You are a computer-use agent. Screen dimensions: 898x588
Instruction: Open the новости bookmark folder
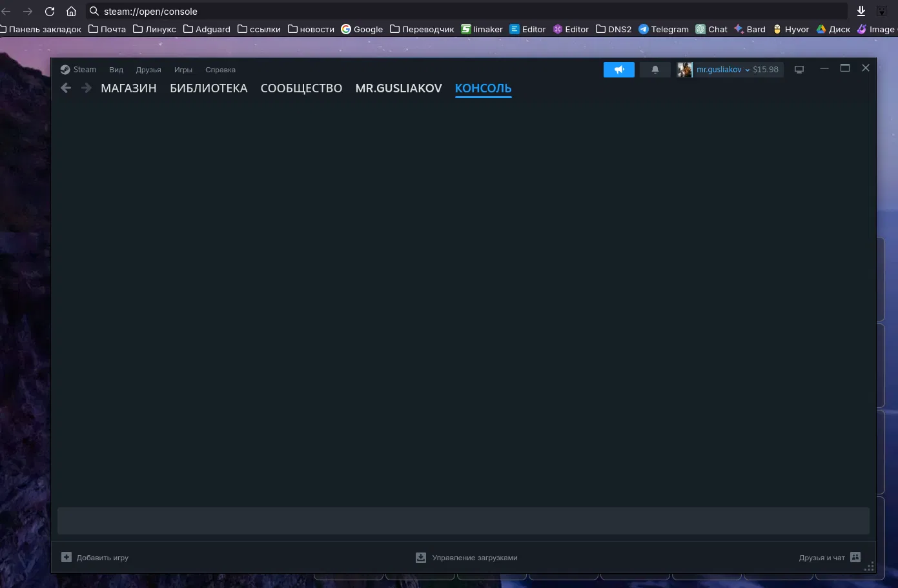click(311, 29)
